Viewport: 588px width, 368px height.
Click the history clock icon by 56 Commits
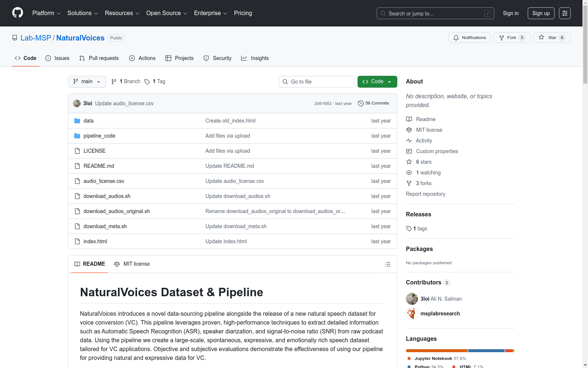[x=361, y=103]
